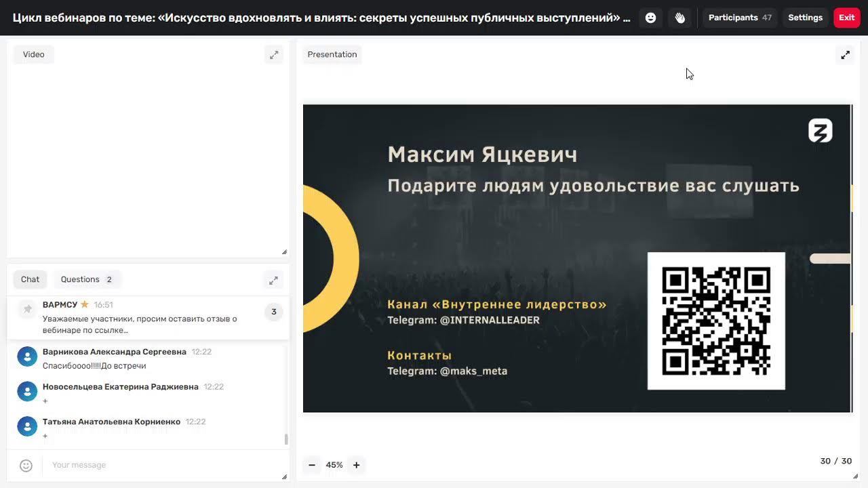
Task: Click the 45% zoom level value
Action: [334, 465]
